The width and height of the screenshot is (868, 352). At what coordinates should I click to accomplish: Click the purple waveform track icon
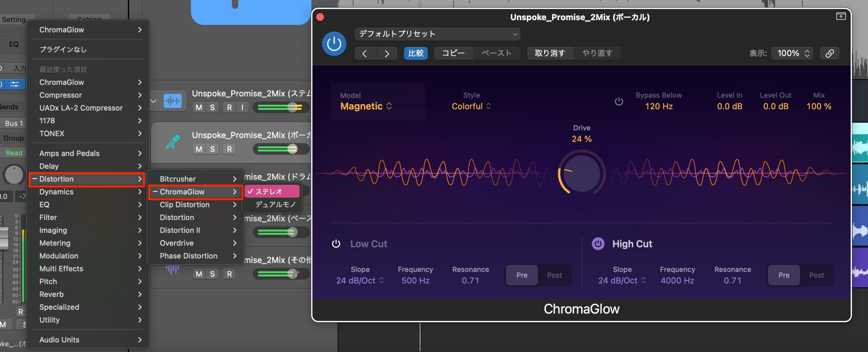pyautogui.click(x=173, y=269)
